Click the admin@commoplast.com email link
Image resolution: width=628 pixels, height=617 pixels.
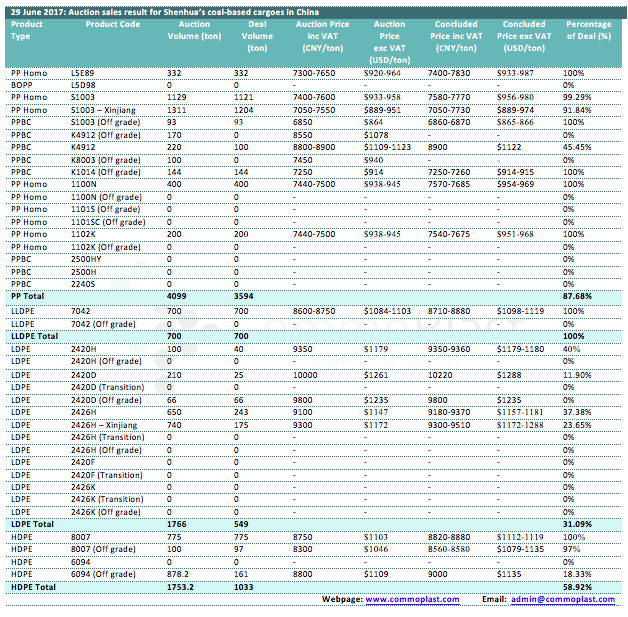[x=562, y=599]
